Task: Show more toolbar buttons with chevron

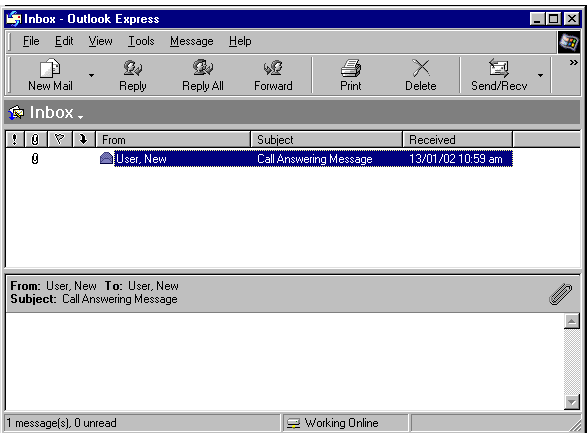Action: [573, 62]
